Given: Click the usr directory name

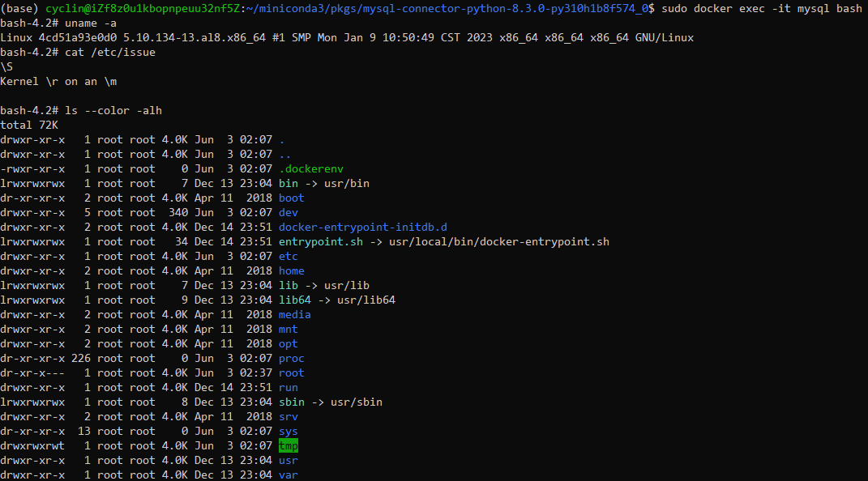Looking at the screenshot, I should [289, 461].
